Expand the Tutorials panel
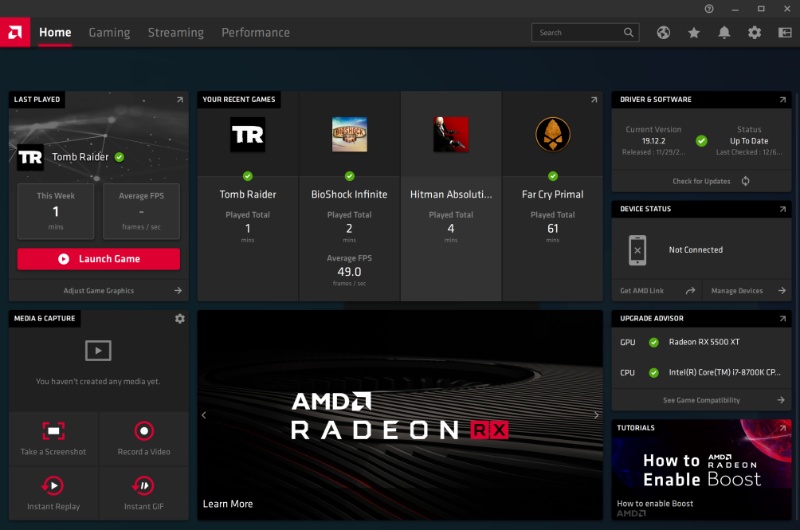 pos(783,427)
